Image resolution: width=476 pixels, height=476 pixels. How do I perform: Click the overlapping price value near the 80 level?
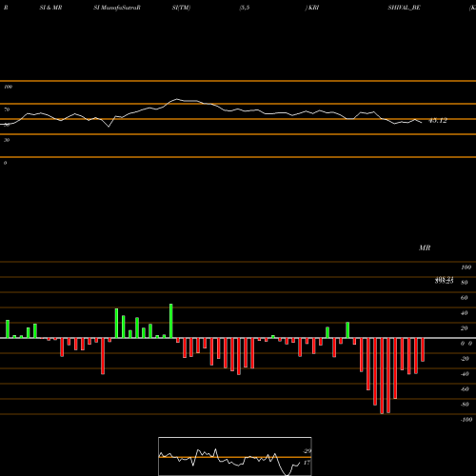(444, 280)
